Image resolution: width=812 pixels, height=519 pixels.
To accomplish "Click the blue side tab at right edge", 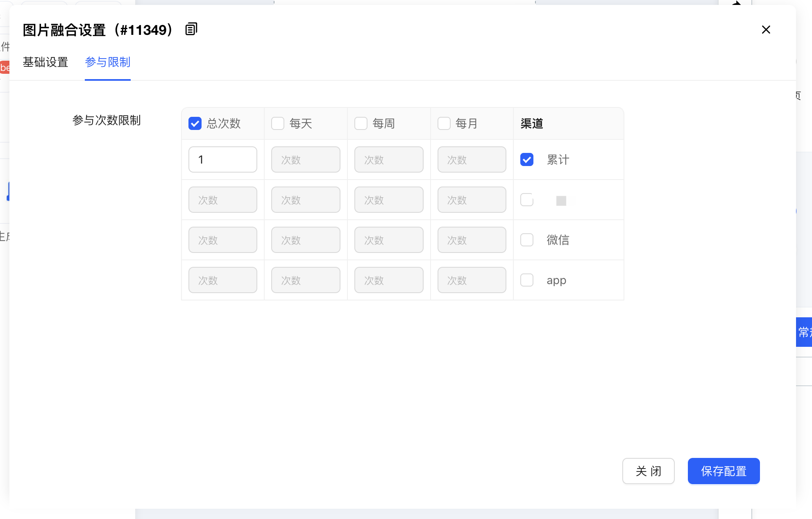I will tap(804, 332).
